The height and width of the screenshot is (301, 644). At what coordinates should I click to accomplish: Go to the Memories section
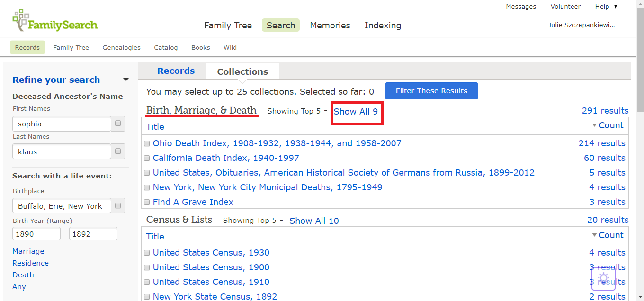click(330, 25)
